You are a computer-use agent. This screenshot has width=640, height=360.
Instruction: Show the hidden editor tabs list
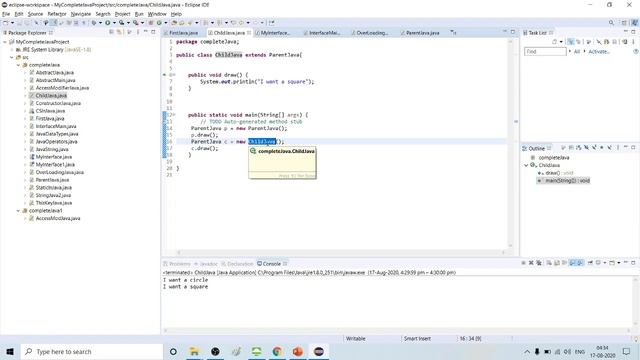(453, 32)
